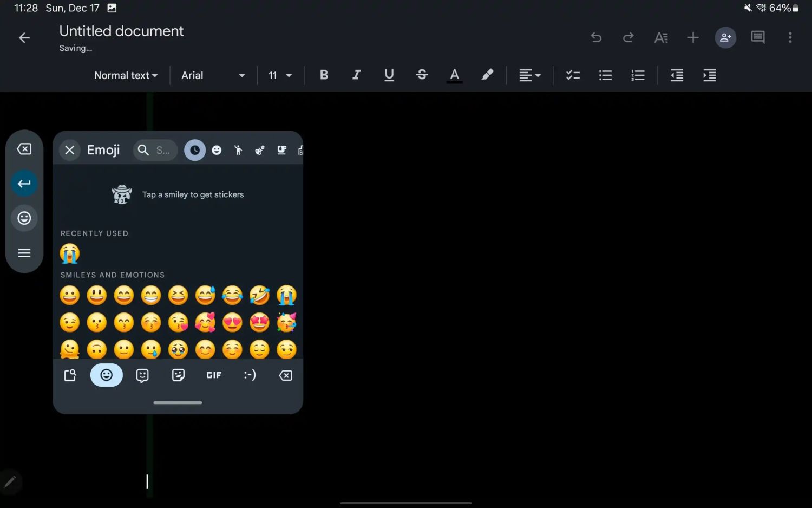Open the Normal text style dropdown
Viewport: 812px width, 508px height.
[x=126, y=75]
